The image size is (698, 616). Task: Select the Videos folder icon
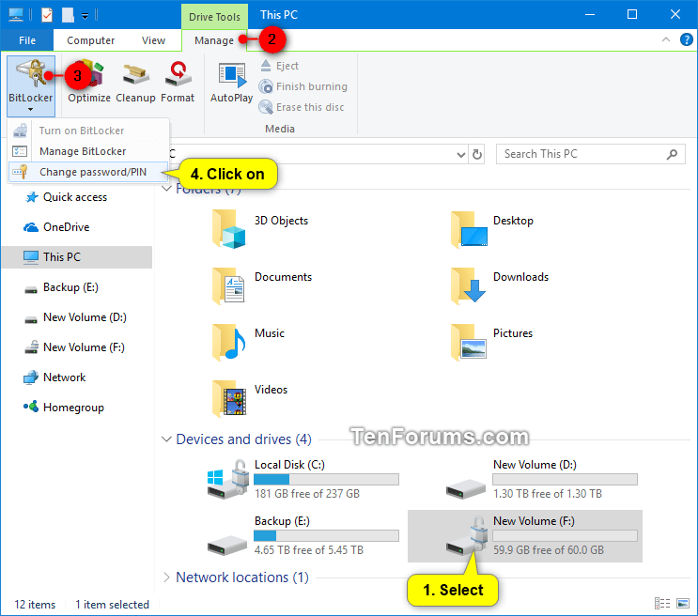click(x=229, y=398)
